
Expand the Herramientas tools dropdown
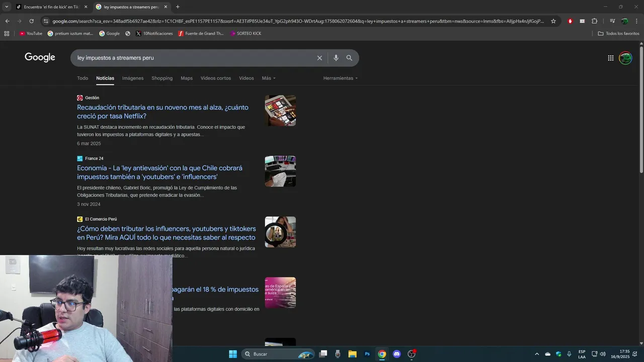click(x=341, y=78)
